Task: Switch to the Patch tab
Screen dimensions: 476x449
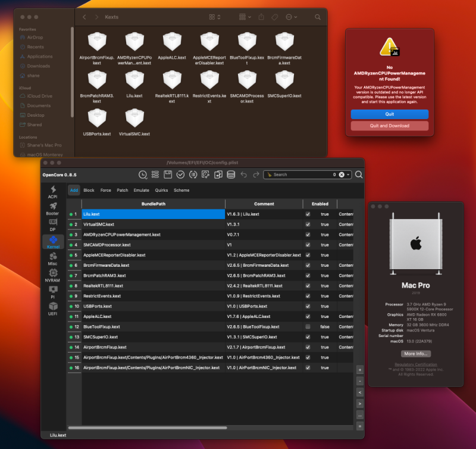Action: [x=122, y=191]
